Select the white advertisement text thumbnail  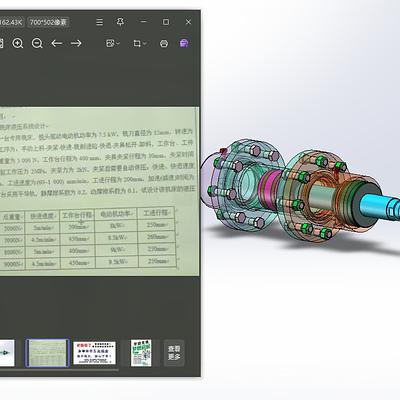(x=95, y=353)
